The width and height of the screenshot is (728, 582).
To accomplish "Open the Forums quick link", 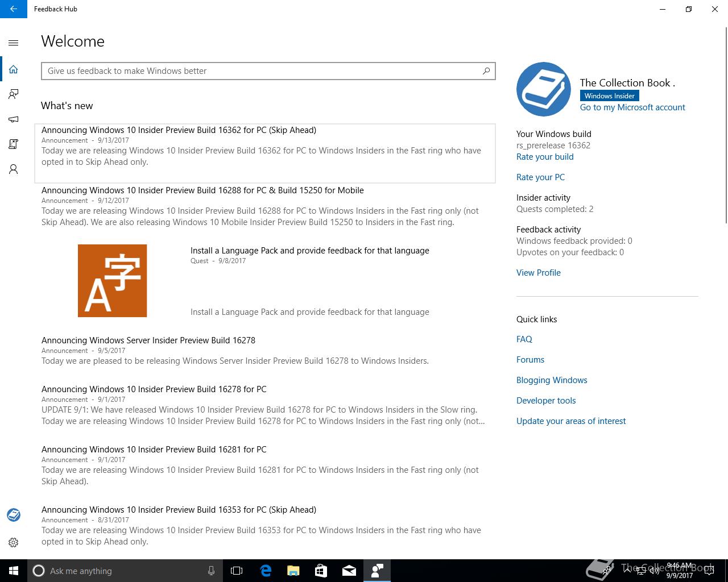I will coord(530,360).
